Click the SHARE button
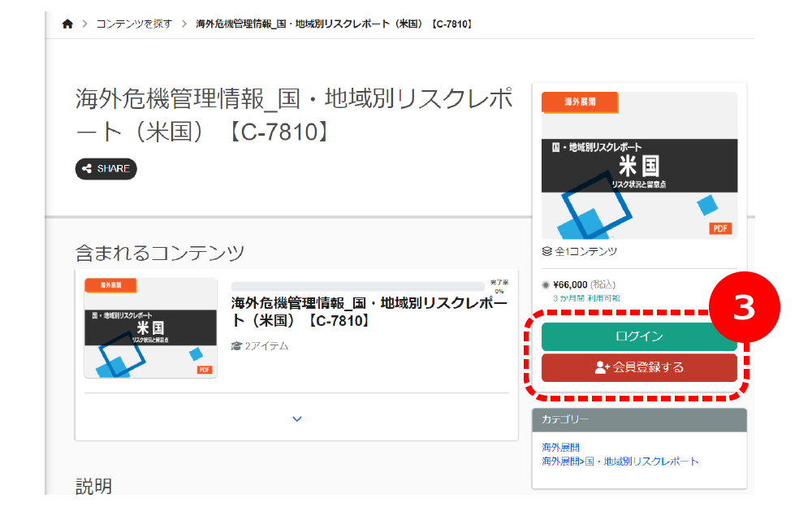The image size is (812, 529). pyautogui.click(x=106, y=169)
